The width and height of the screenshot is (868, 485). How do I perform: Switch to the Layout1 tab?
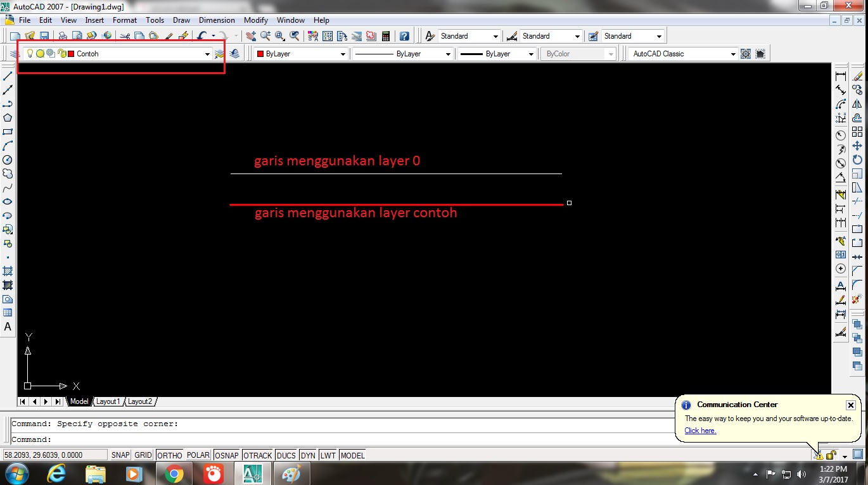[108, 401]
